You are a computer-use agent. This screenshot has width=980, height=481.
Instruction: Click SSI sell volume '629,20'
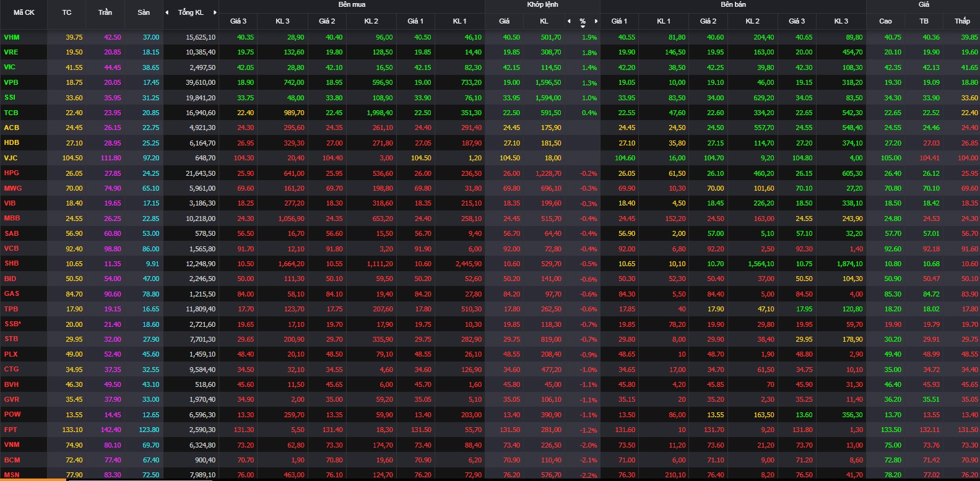pos(763,98)
